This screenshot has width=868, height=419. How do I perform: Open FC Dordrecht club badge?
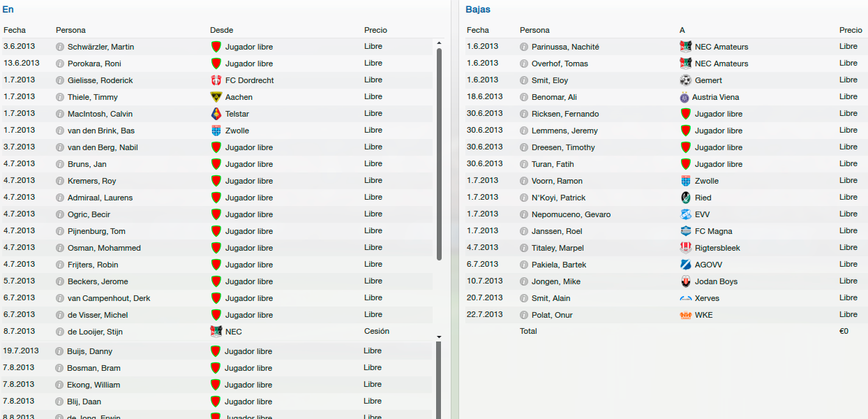coord(216,80)
